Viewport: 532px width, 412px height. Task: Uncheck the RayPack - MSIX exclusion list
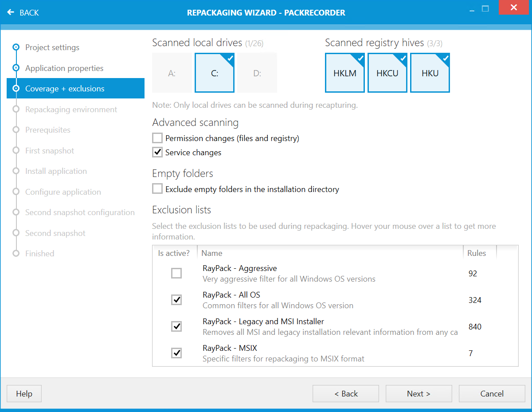176,353
